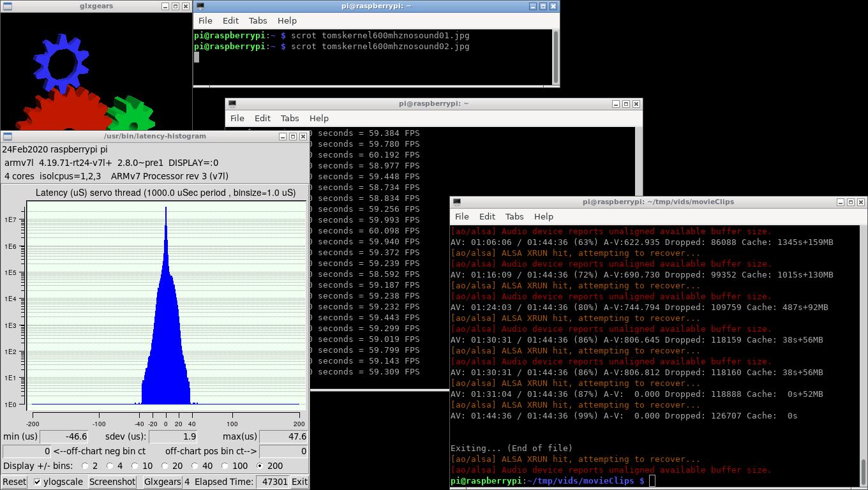
Task: Minimize the FPS output terminal
Action: click(615, 104)
